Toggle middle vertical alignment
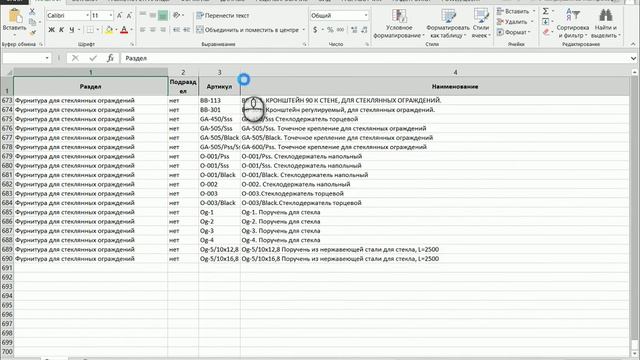Image resolution: width=640 pixels, height=360 pixels. (x=153, y=16)
